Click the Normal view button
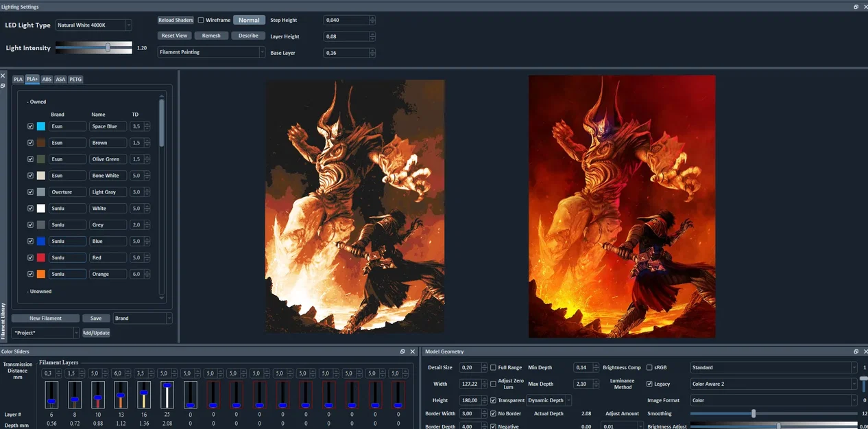 249,20
